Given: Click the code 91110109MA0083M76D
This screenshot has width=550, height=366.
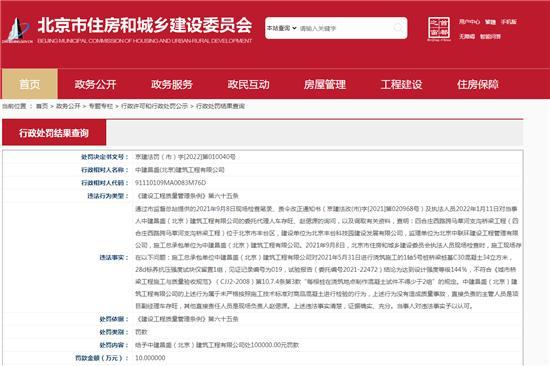Looking at the screenshot, I should click(170, 183).
